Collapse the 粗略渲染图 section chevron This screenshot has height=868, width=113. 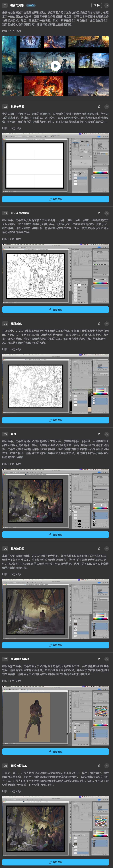point(107,549)
